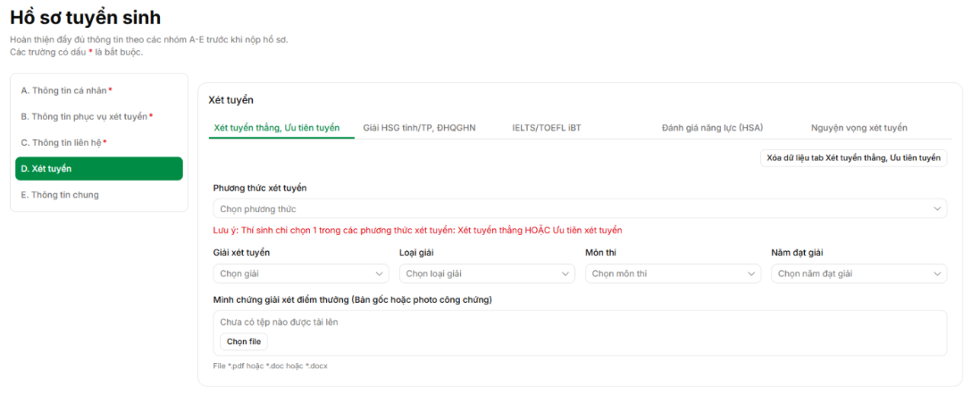This screenshot has width=980, height=396.
Task: Click the Minh chứng giải xét điểm thưởng label
Action: tap(353, 299)
